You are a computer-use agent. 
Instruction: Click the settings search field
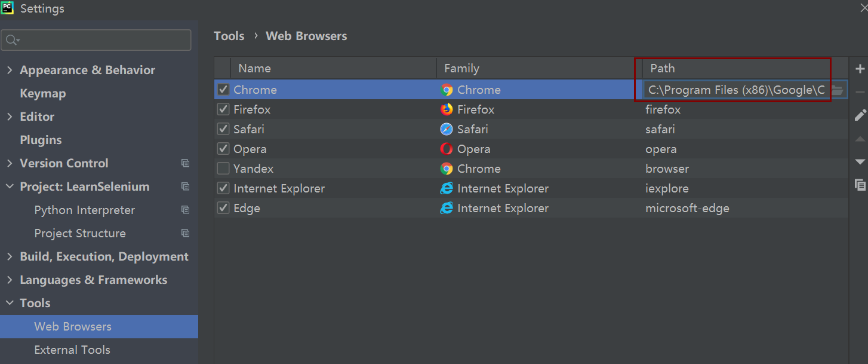point(96,39)
